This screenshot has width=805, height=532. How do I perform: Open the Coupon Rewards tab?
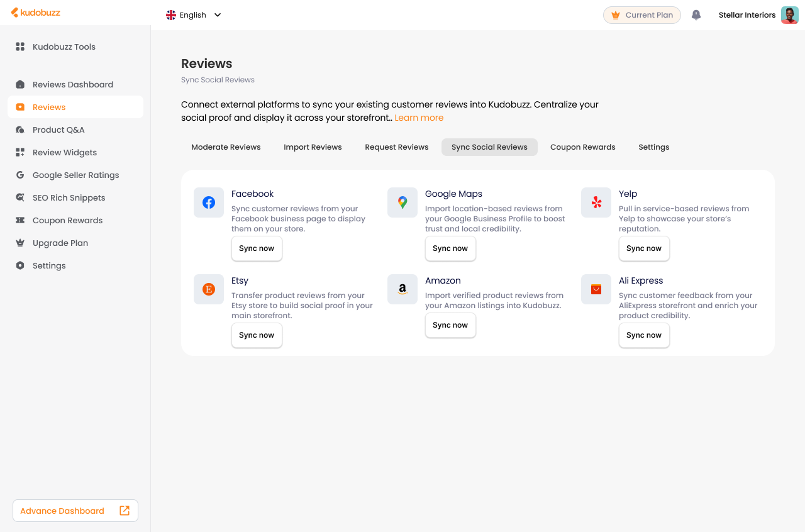coord(583,147)
